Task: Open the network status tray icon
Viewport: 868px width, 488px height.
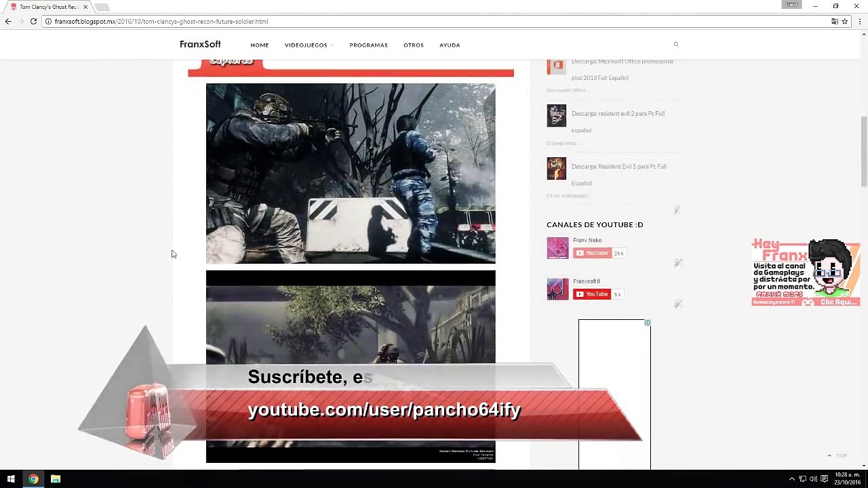Action: (802, 479)
